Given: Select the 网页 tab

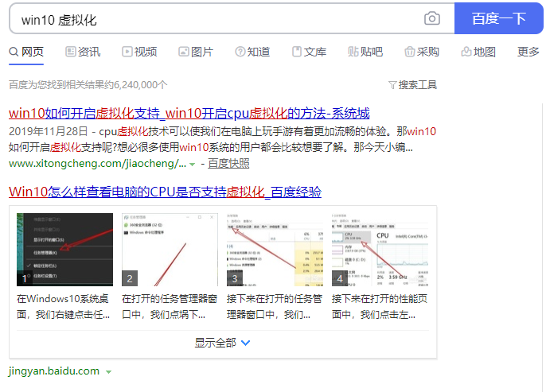Looking at the screenshot, I should [x=26, y=52].
